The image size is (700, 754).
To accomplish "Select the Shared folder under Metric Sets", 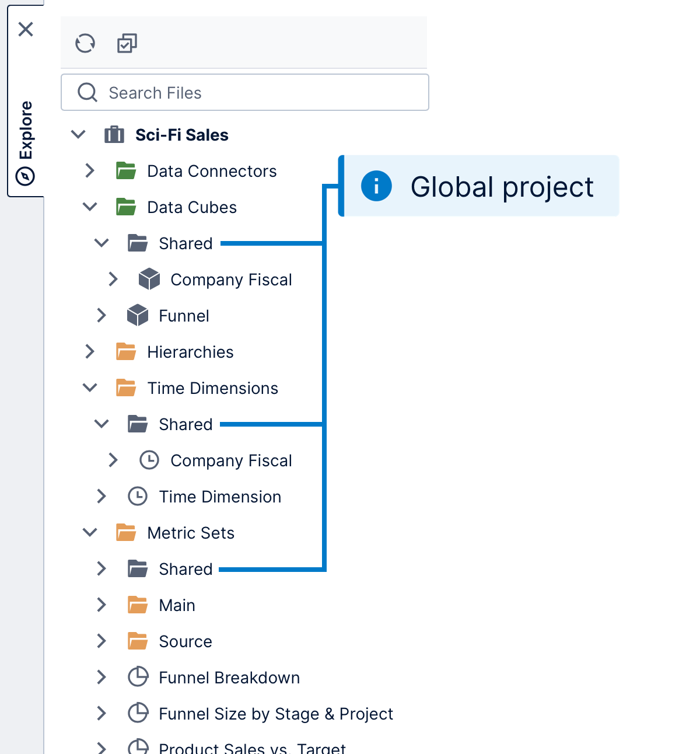I will pyautogui.click(x=185, y=568).
